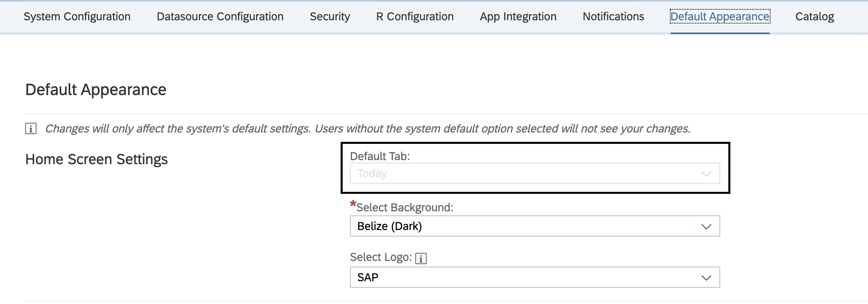Open the Catalog tab
This screenshot has width=868, height=304.
[x=814, y=17]
